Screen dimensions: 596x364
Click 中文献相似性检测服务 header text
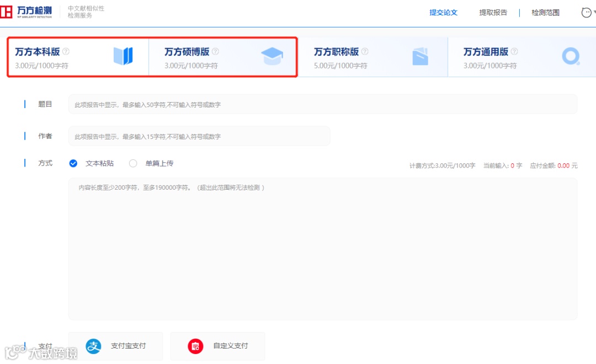tap(86, 12)
